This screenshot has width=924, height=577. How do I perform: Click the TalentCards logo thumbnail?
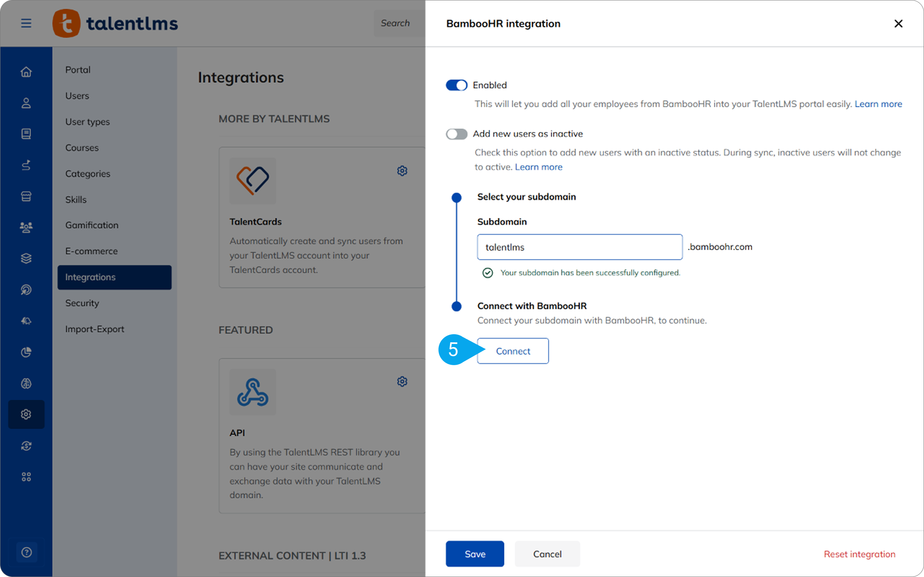click(252, 181)
